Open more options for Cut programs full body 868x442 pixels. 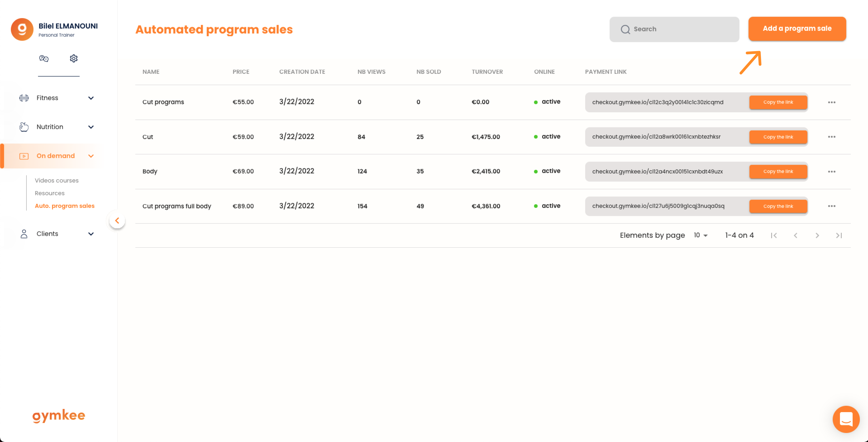click(x=831, y=206)
